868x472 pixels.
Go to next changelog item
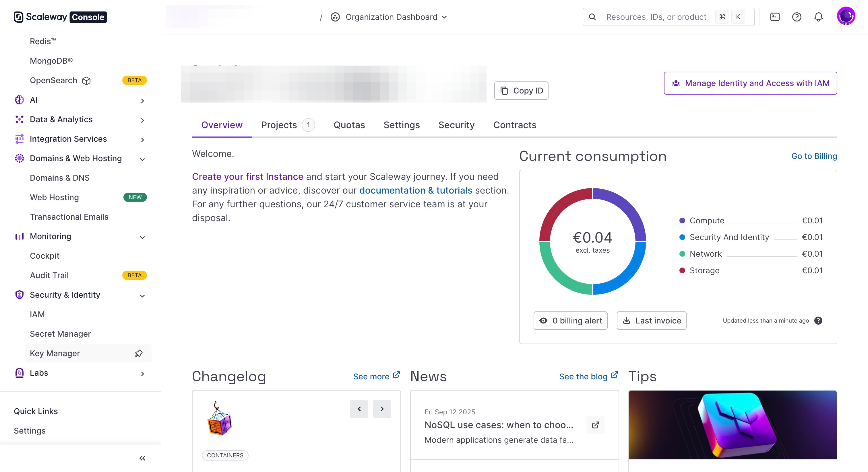coord(382,409)
